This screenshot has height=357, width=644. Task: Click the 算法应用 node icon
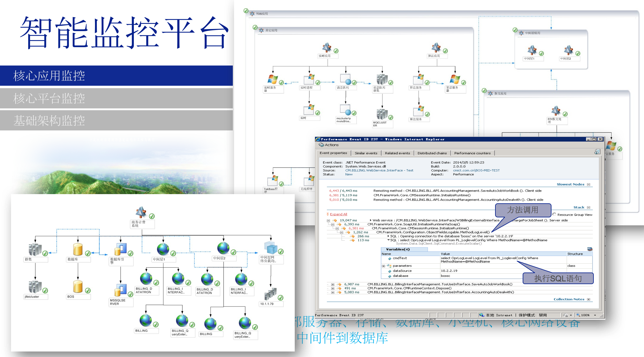coord(436,48)
